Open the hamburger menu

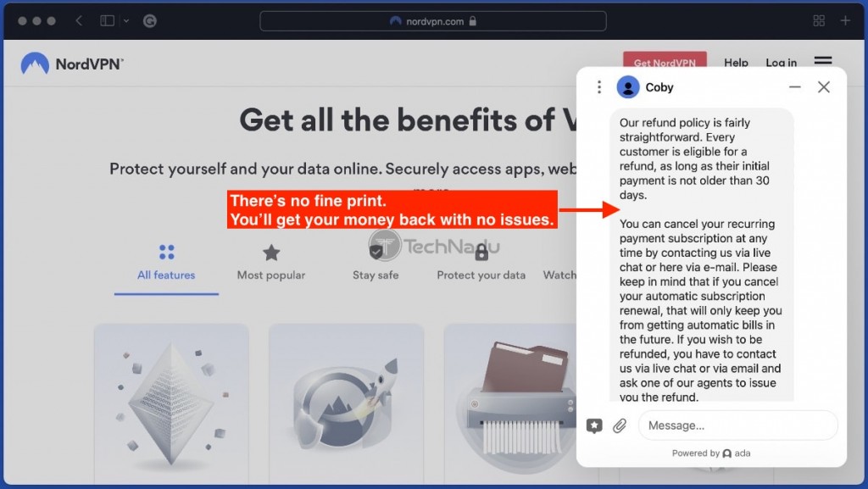coord(822,60)
